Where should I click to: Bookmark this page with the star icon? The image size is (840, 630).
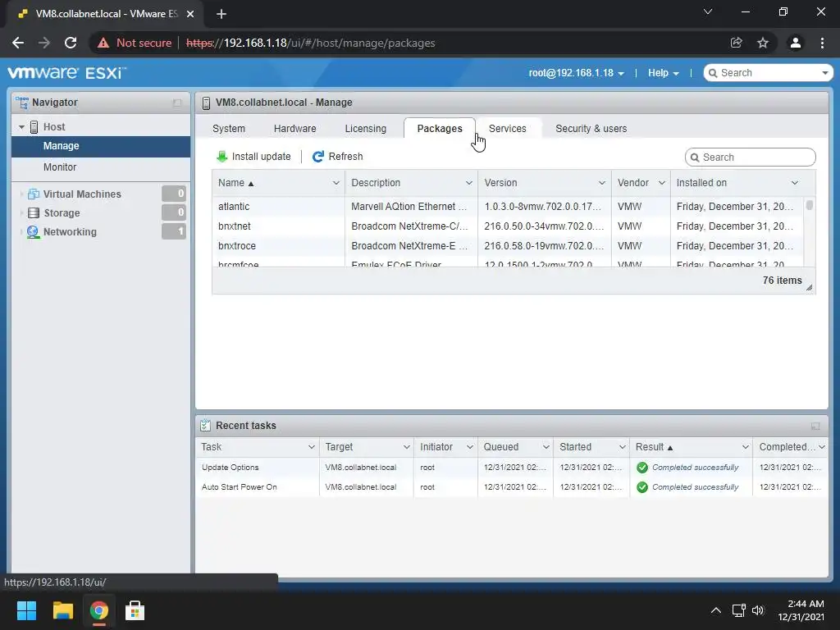coord(763,43)
